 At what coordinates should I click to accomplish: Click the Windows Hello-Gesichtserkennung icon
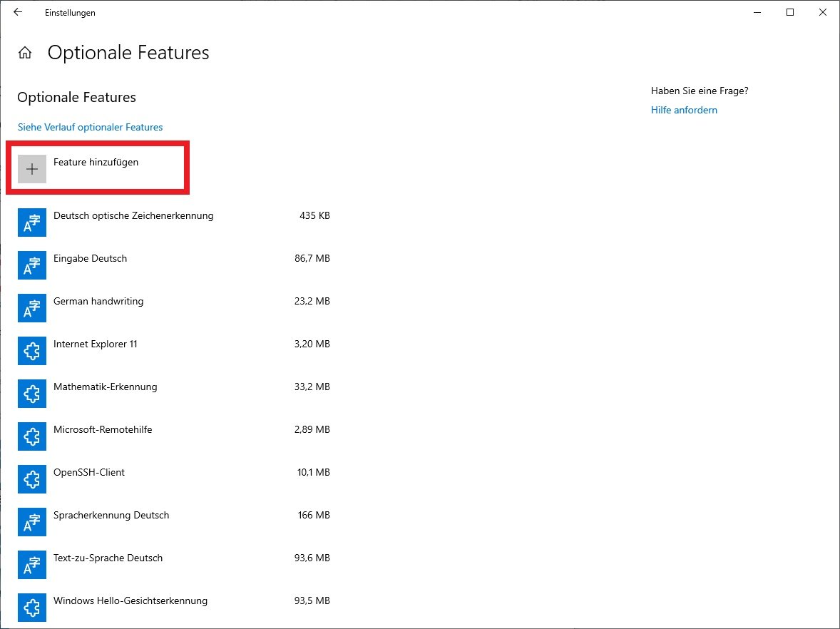coord(31,608)
